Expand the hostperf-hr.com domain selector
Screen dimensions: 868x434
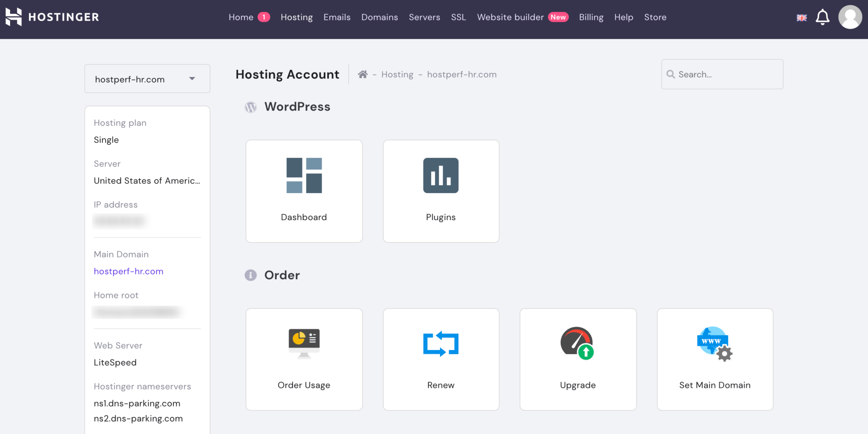coord(147,79)
